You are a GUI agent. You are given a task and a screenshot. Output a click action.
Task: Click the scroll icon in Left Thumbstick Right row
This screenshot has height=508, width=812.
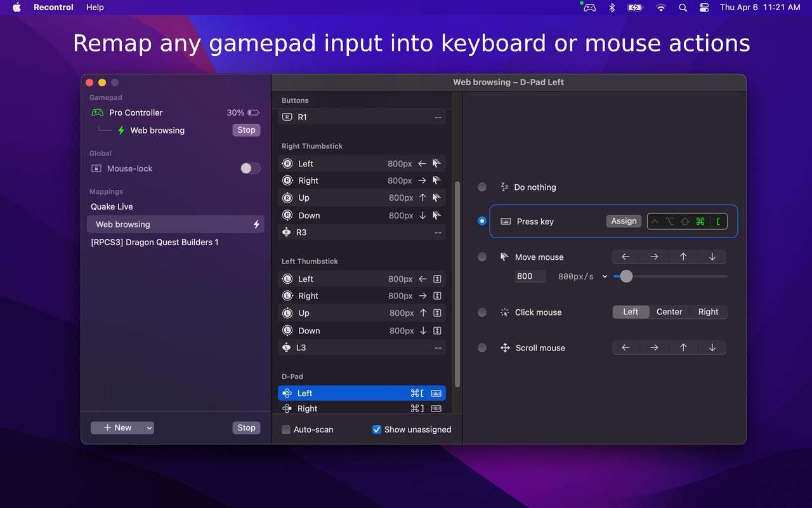click(x=436, y=296)
